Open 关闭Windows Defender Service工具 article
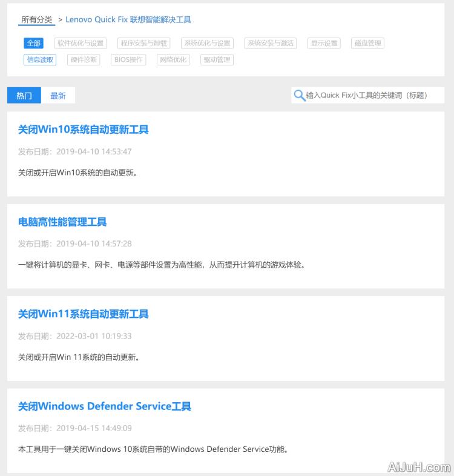The height and width of the screenshot is (476, 454). pos(105,406)
